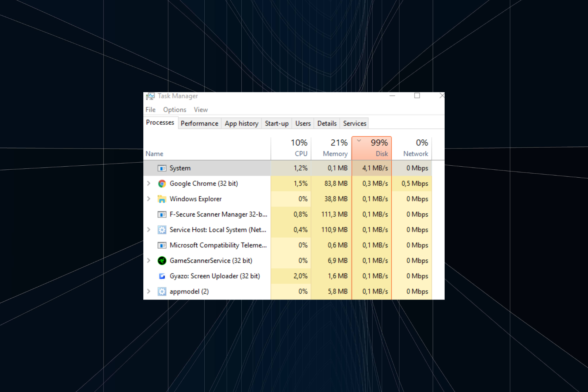
Task: Expand the appmodel (2) group
Action: tap(149, 291)
